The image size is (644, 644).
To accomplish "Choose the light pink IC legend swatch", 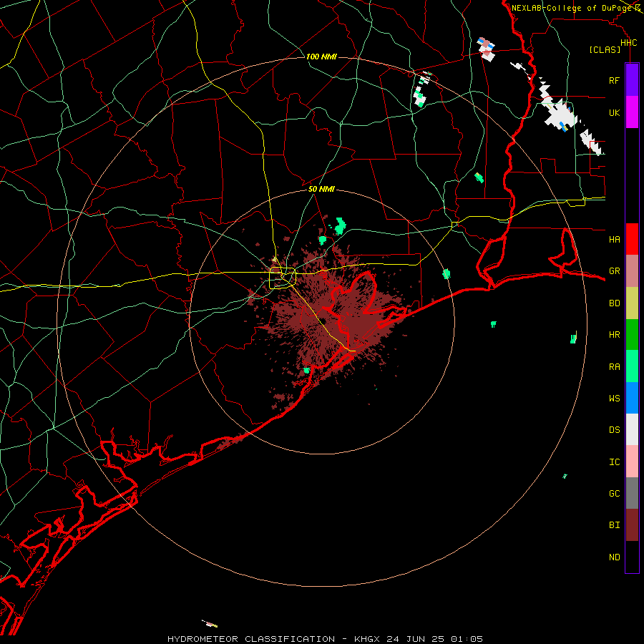I will coord(632,462).
